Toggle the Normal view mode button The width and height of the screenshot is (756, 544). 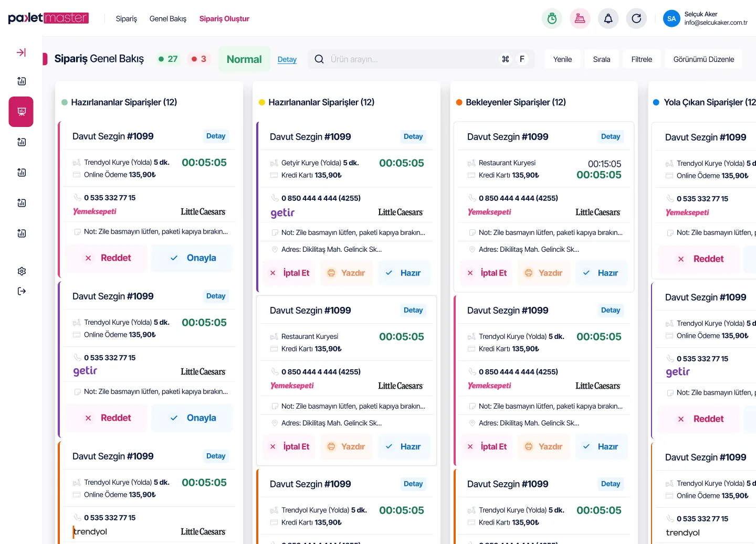[x=244, y=59]
